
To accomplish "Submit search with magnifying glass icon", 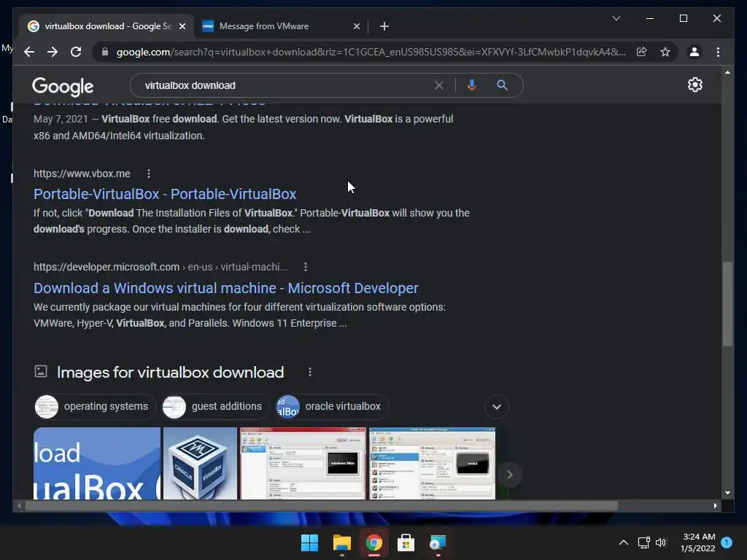I will (x=502, y=85).
